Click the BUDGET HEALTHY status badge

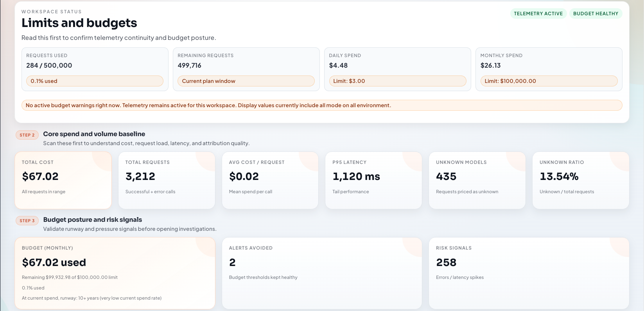click(x=596, y=14)
